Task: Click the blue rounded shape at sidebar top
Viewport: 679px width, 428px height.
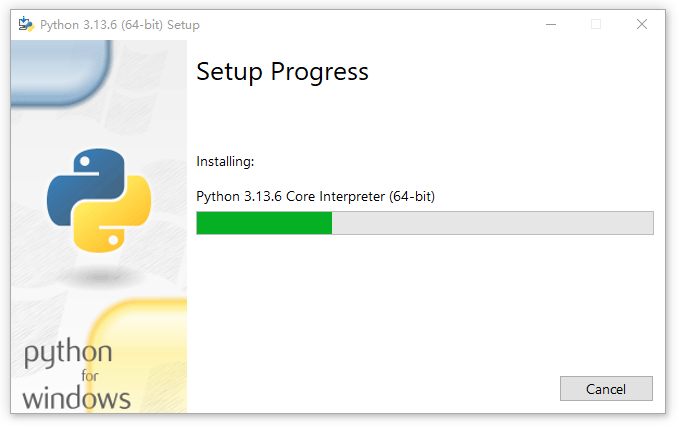Action: [x=60, y=70]
